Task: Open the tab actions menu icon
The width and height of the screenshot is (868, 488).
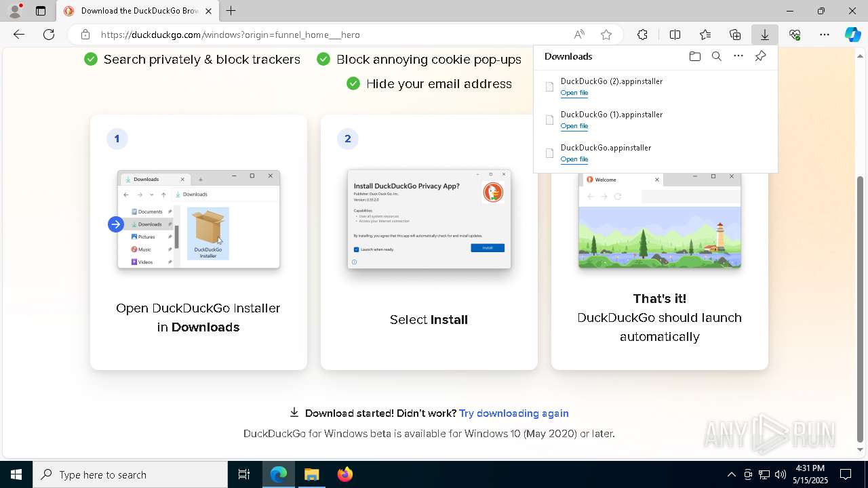Action: (41, 11)
